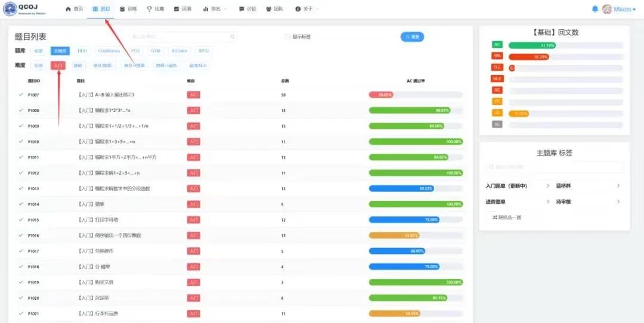Toggle the 显示标签 checkbox
The width and height of the screenshot is (644, 323).
click(288, 37)
